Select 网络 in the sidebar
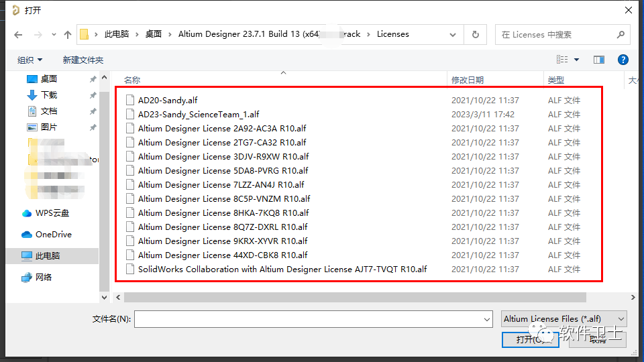Screen dimensions: 644x362 44,277
